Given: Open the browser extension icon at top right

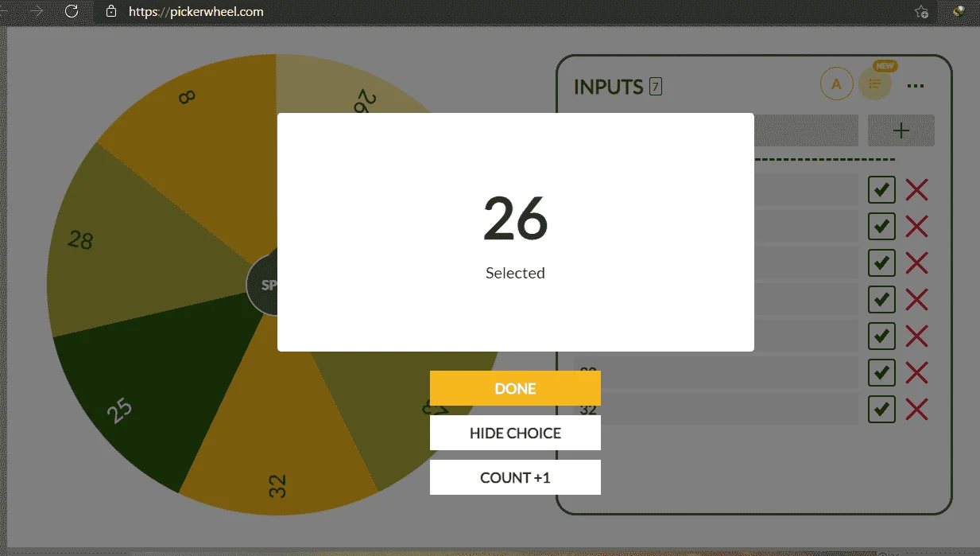Looking at the screenshot, I should pos(959,11).
